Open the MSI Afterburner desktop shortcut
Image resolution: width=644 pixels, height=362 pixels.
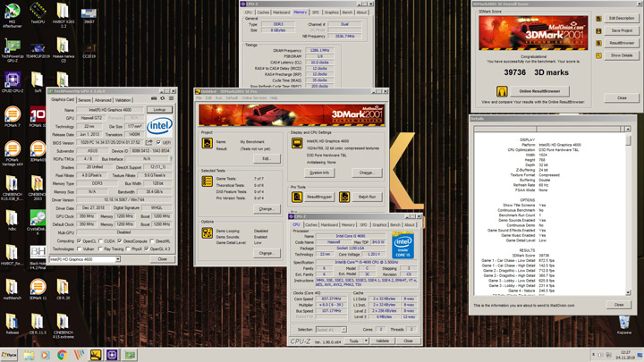[x=12, y=12]
